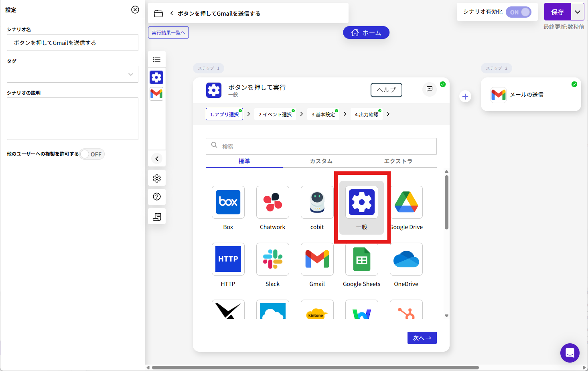Add a step with the plus icon

[x=465, y=97]
